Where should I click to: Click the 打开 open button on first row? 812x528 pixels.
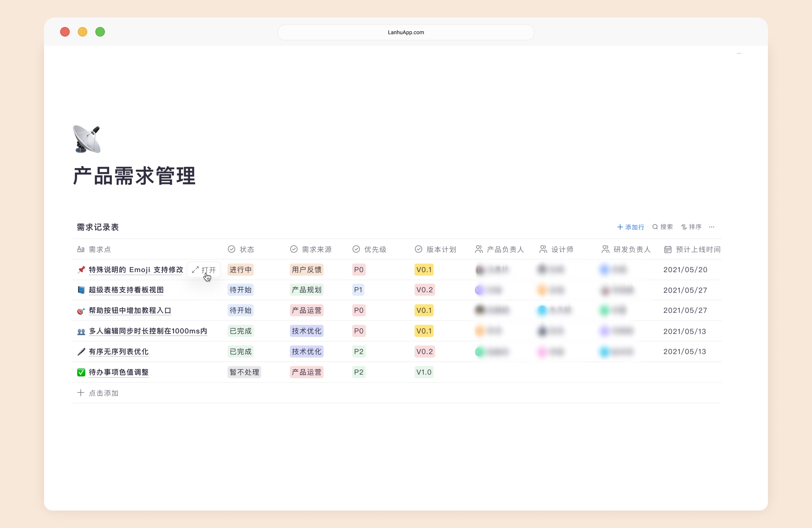(x=204, y=270)
